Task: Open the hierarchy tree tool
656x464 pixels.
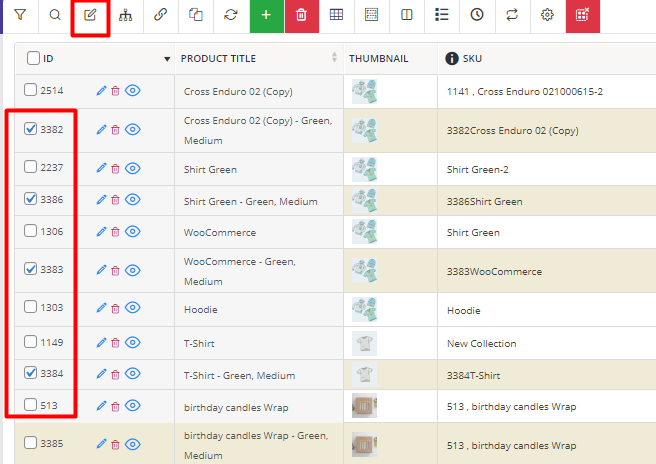Action: (125, 15)
